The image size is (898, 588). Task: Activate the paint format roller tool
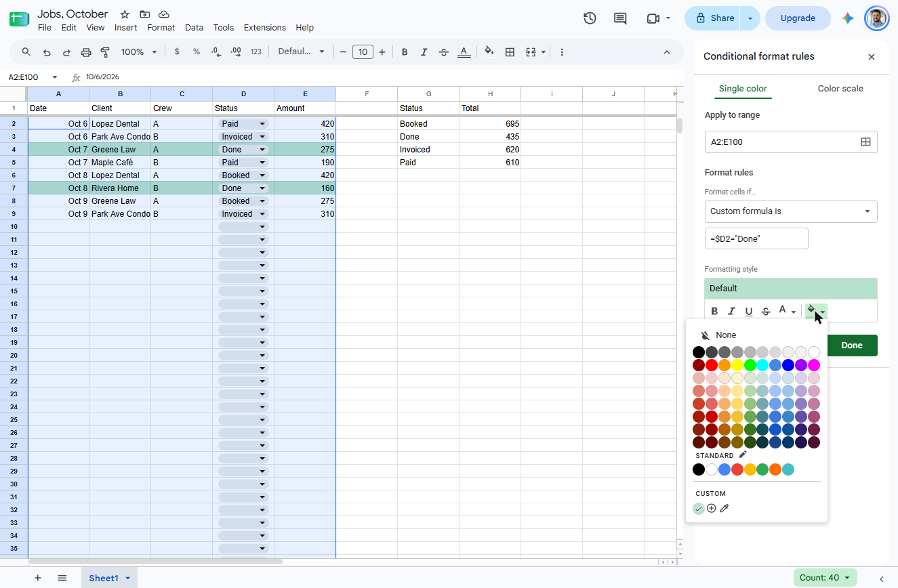click(x=105, y=52)
